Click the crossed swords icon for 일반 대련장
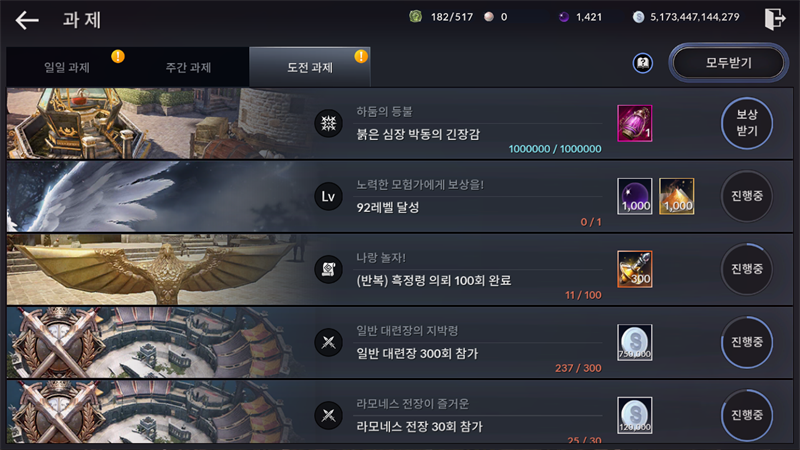 point(328,342)
